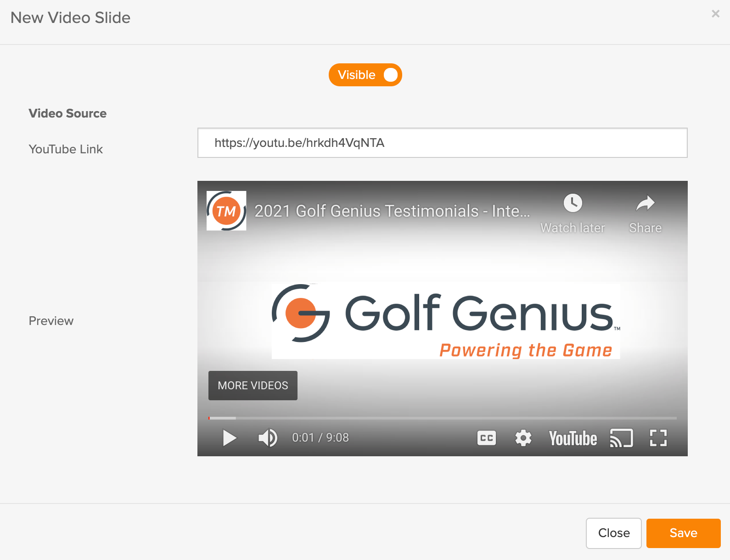Viewport: 730px width, 560px height.
Task: Open the 2021 Golf Genius Testimonials title link
Action: click(x=393, y=211)
